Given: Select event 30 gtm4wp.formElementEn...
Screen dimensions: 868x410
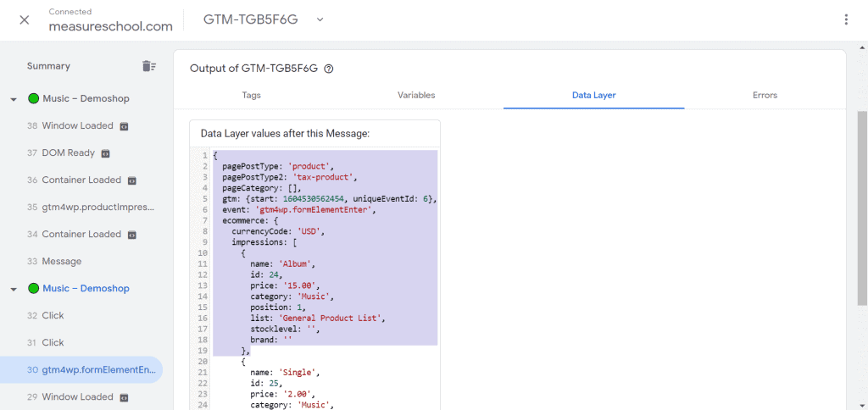Looking at the screenshot, I should (x=81, y=369).
